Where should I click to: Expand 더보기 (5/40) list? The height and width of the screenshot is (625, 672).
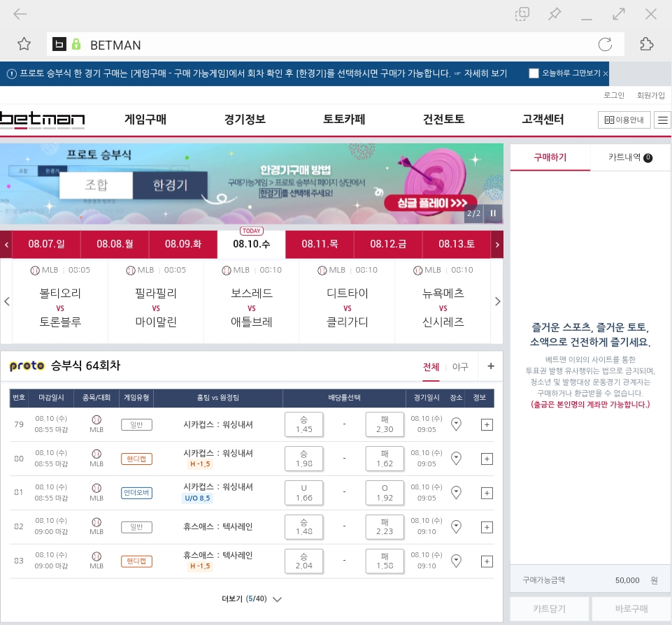tap(251, 599)
